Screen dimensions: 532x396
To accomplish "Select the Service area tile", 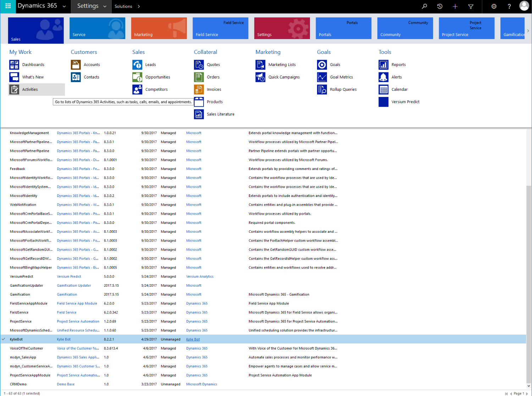I will coord(97,28).
